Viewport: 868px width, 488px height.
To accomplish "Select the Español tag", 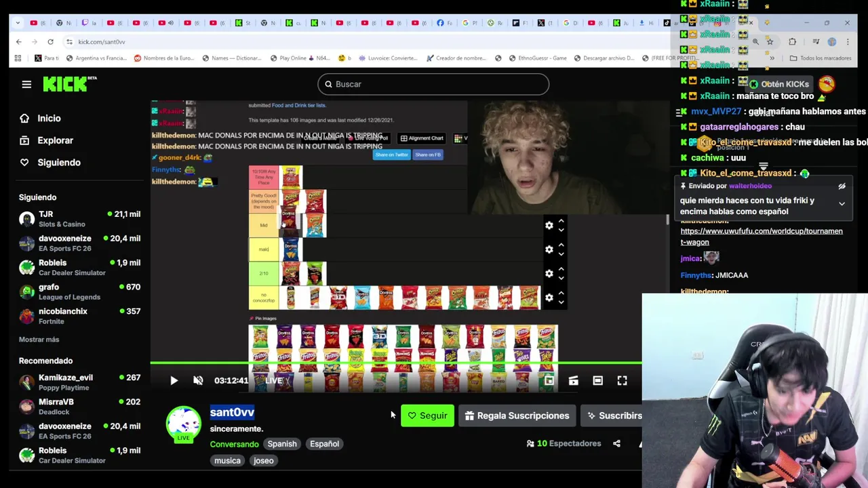I will (x=324, y=444).
